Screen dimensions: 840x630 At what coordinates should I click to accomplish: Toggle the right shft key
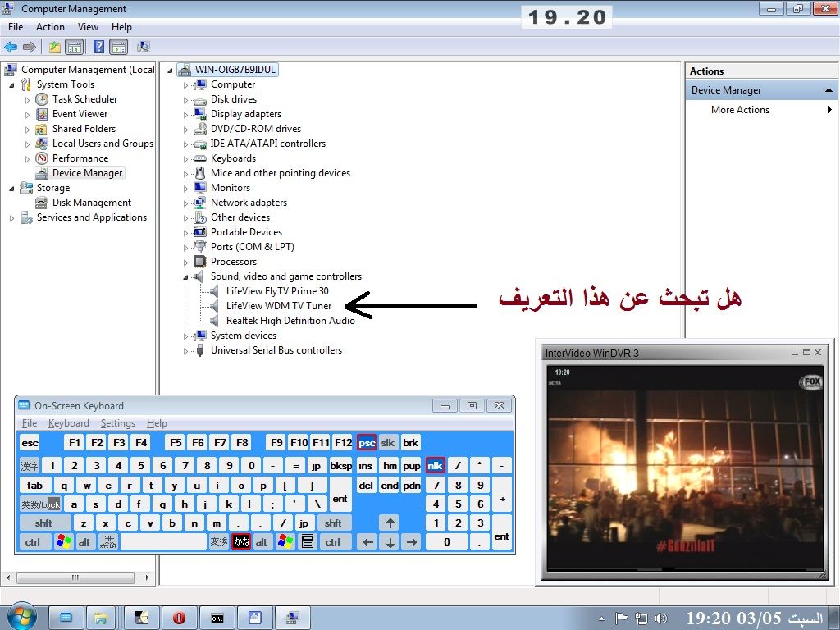[333, 523]
